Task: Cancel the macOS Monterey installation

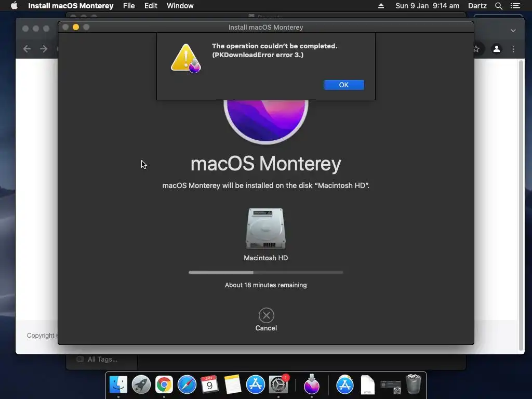Action: (x=266, y=320)
